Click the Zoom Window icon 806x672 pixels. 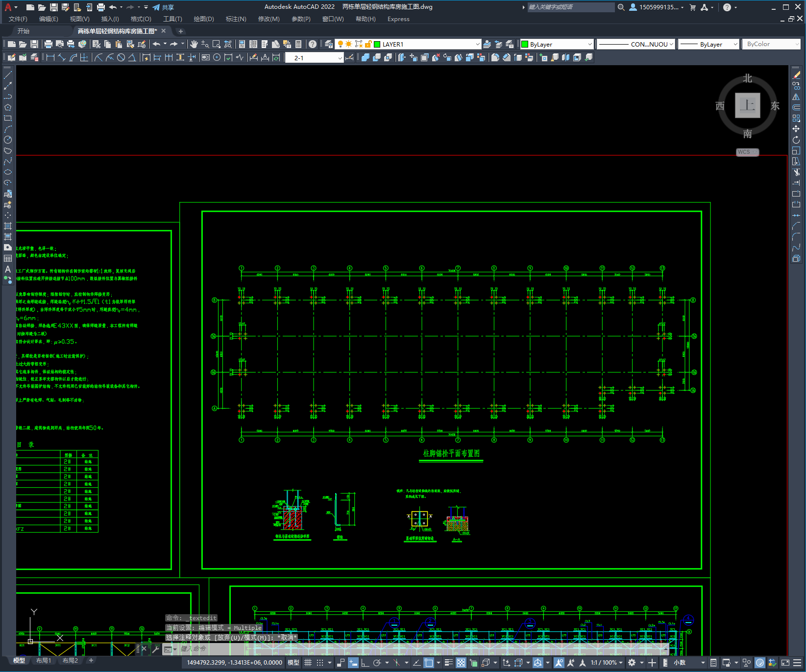click(x=217, y=44)
